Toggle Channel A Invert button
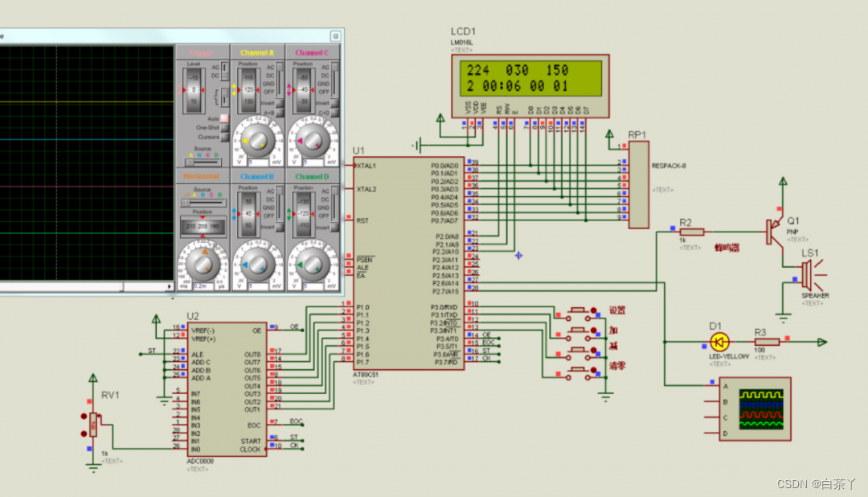Screen dimensions: 868x497 pyautogui.click(x=280, y=105)
